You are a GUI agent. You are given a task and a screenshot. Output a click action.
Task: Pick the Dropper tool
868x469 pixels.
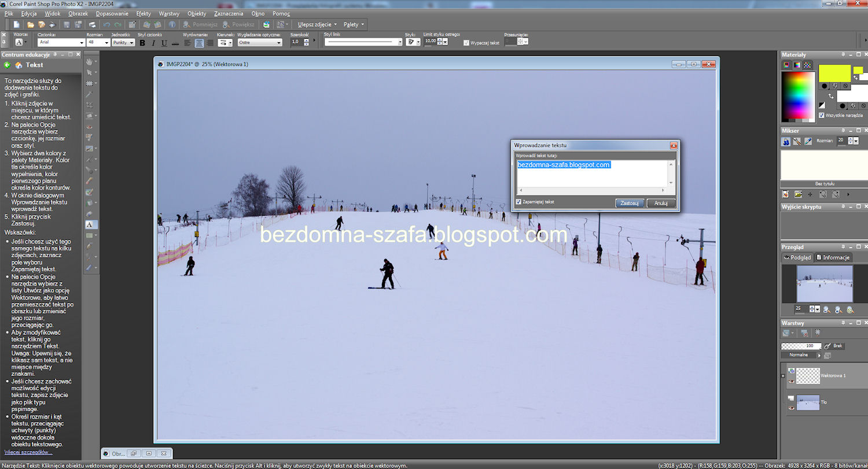[90, 94]
